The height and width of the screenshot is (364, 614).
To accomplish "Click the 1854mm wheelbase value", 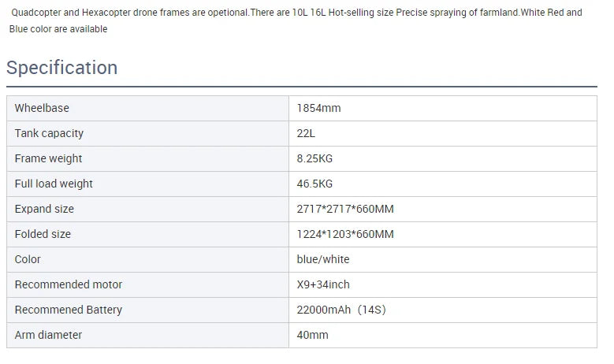I will [318, 108].
